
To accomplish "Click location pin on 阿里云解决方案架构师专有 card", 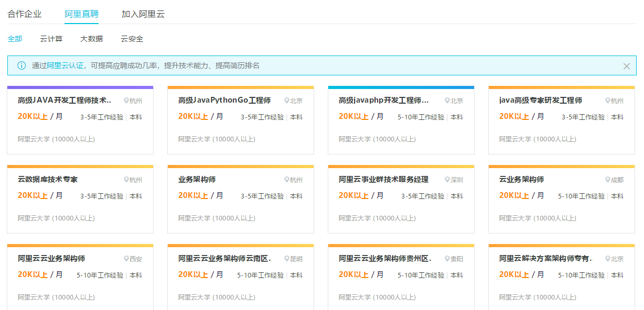I will (x=608, y=259).
